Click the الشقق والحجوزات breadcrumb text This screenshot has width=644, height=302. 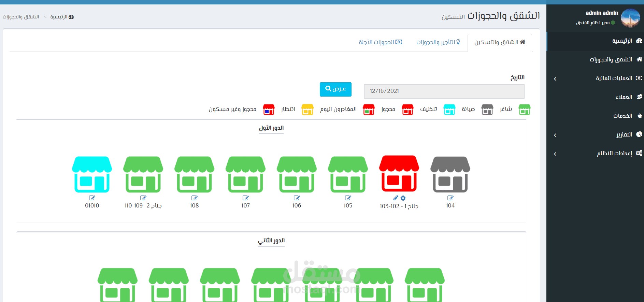(x=21, y=17)
